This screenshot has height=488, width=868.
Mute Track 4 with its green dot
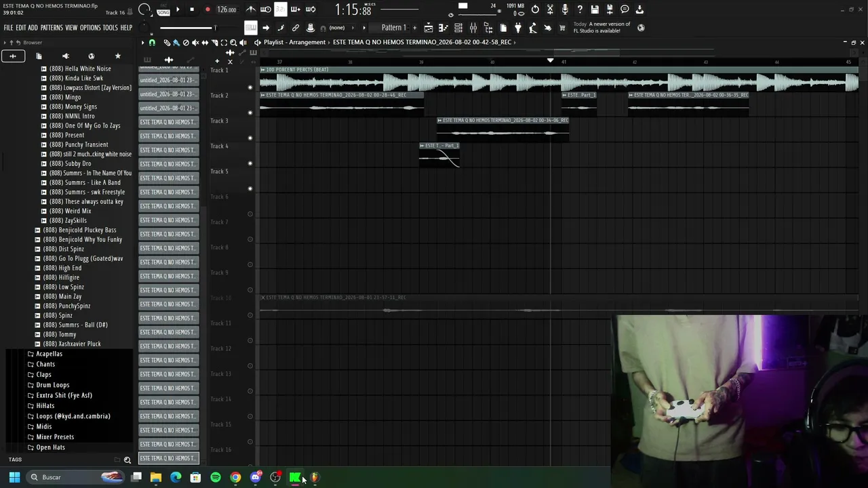click(x=250, y=163)
